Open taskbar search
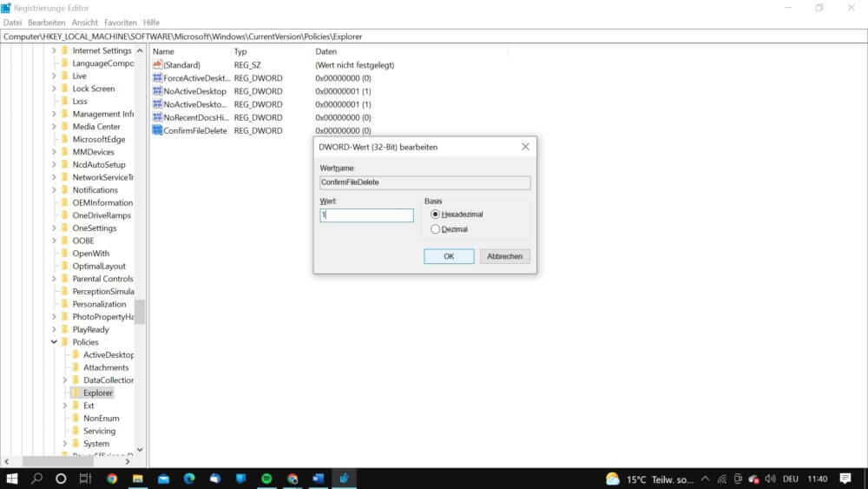868x489 pixels. (x=36, y=479)
